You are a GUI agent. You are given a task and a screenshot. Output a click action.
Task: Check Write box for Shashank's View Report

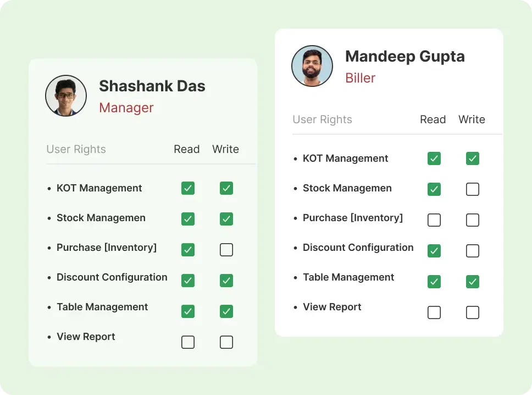[226, 342]
